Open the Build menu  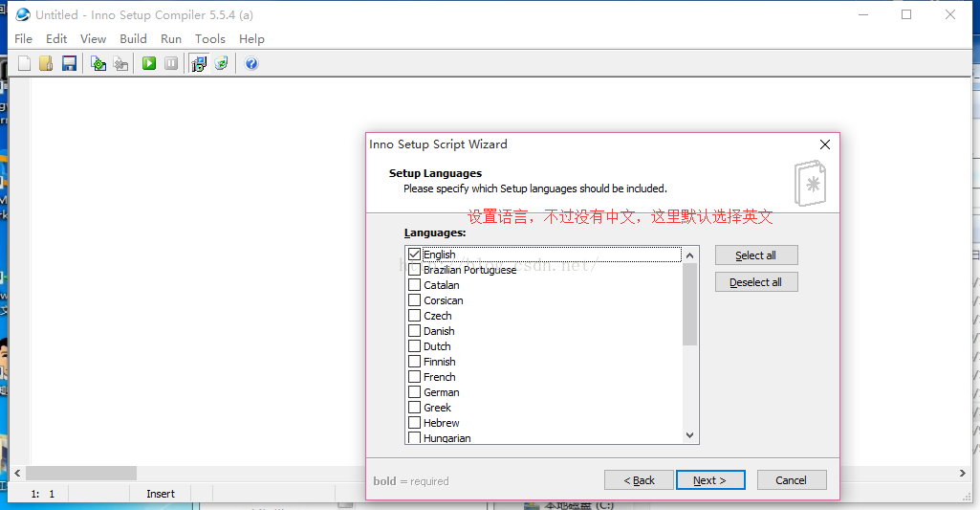(133, 39)
